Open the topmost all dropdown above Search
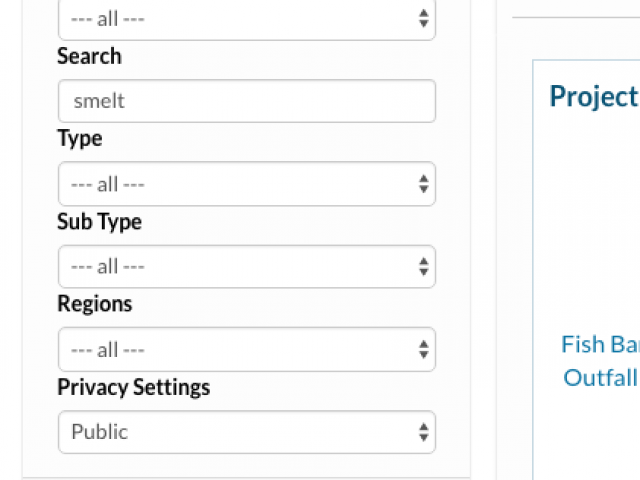This screenshot has height=480, width=640. pyautogui.click(x=247, y=19)
